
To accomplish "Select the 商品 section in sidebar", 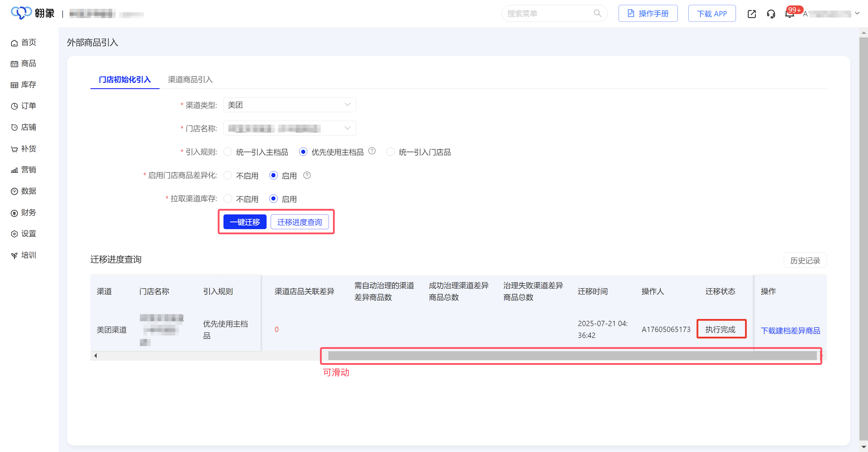I will click(x=28, y=63).
